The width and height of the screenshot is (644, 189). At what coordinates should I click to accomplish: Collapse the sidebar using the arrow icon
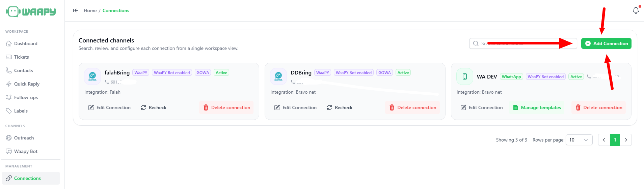[76, 10]
